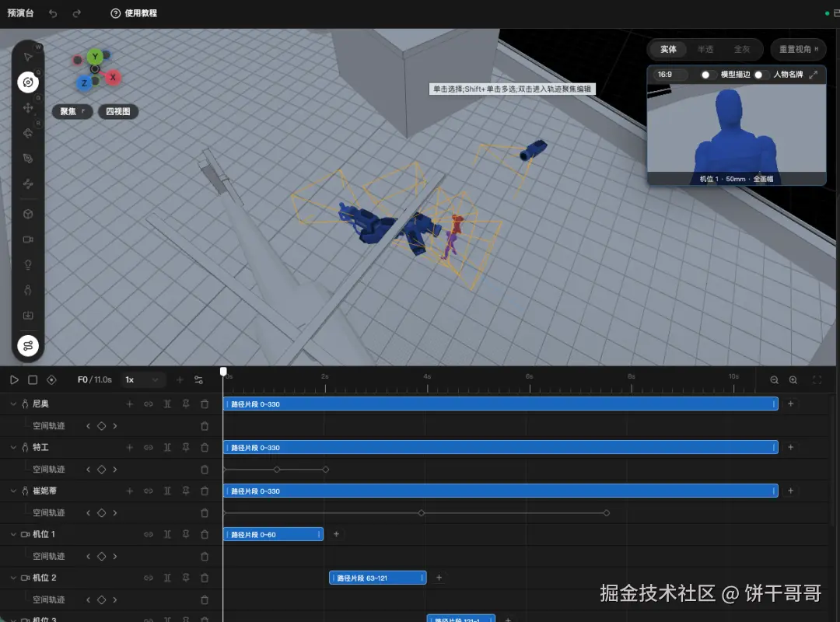The width and height of the screenshot is (840, 622).
Task: Collapse the 特工 track
Action: coord(13,447)
